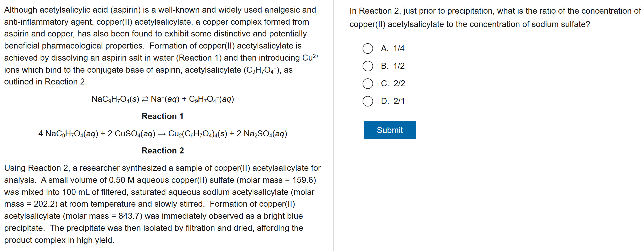Click the '2/1' answer choice text
The image size is (644, 251).
[x=399, y=101]
